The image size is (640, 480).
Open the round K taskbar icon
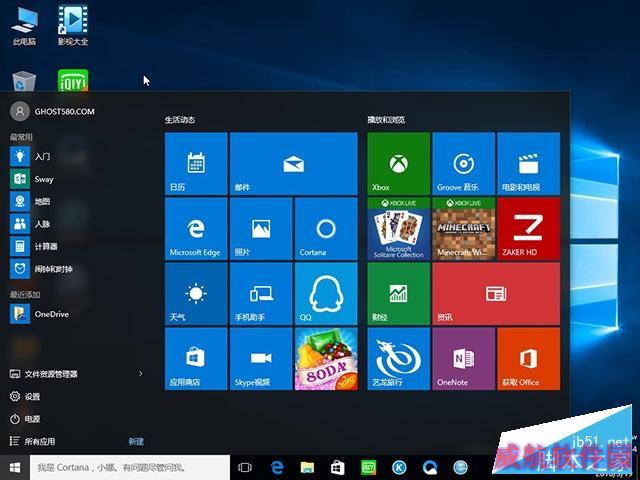click(x=399, y=467)
